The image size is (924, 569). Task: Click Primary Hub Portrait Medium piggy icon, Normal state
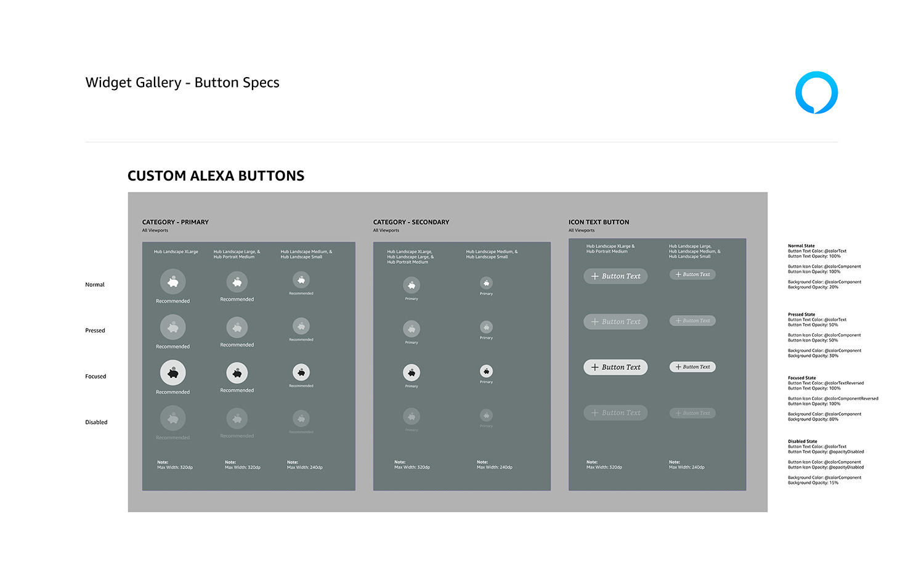[237, 282]
